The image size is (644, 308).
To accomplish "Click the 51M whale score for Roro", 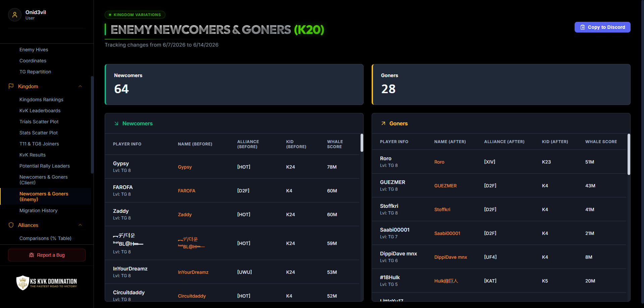I will coord(590,162).
